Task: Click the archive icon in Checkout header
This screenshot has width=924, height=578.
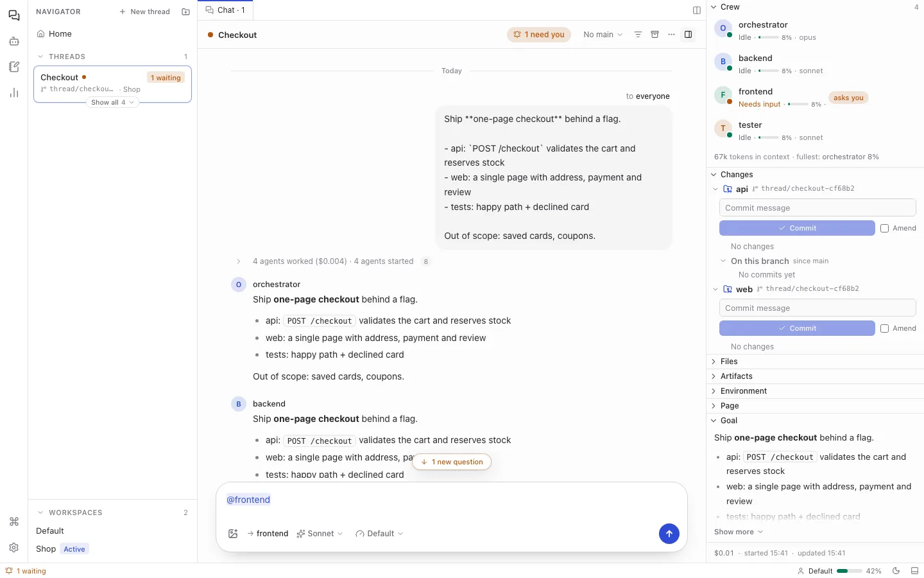Action: click(654, 35)
